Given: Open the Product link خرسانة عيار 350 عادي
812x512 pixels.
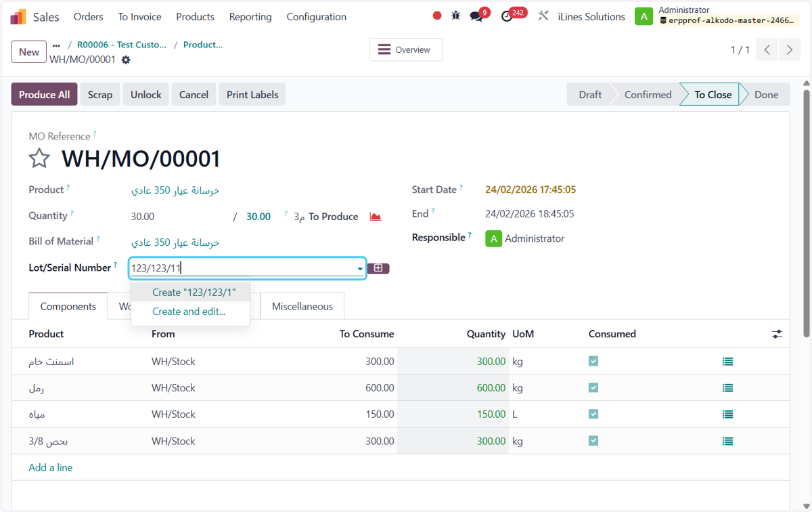Looking at the screenshot, I should [175, 190].
